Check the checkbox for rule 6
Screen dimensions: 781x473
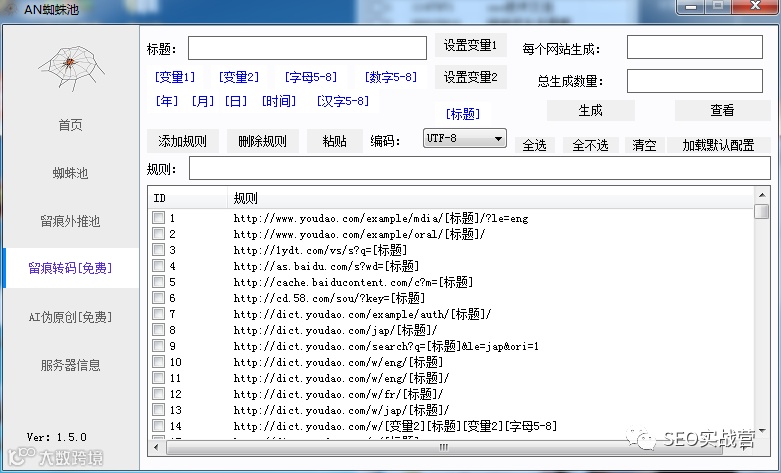[x=158, y=297]
